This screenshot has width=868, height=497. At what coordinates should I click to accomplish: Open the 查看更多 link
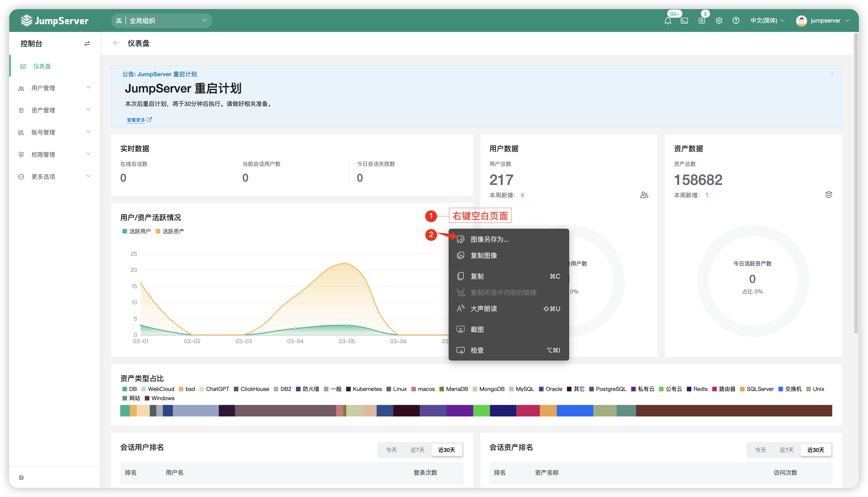tap(139, 120)
